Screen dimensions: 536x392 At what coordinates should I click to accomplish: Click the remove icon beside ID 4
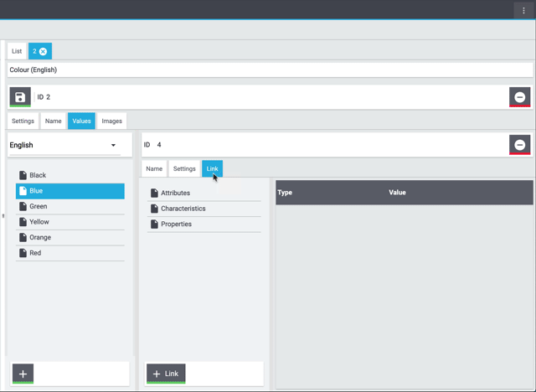click(x=519, y=145)
